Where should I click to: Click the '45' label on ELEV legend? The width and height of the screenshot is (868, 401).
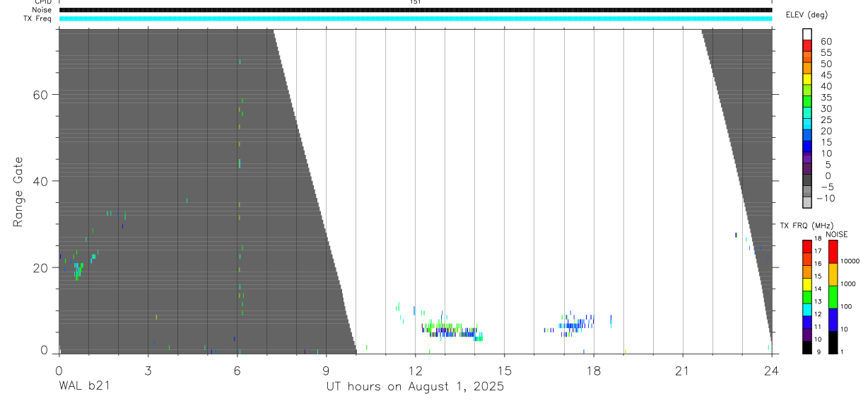coord(826,75)
